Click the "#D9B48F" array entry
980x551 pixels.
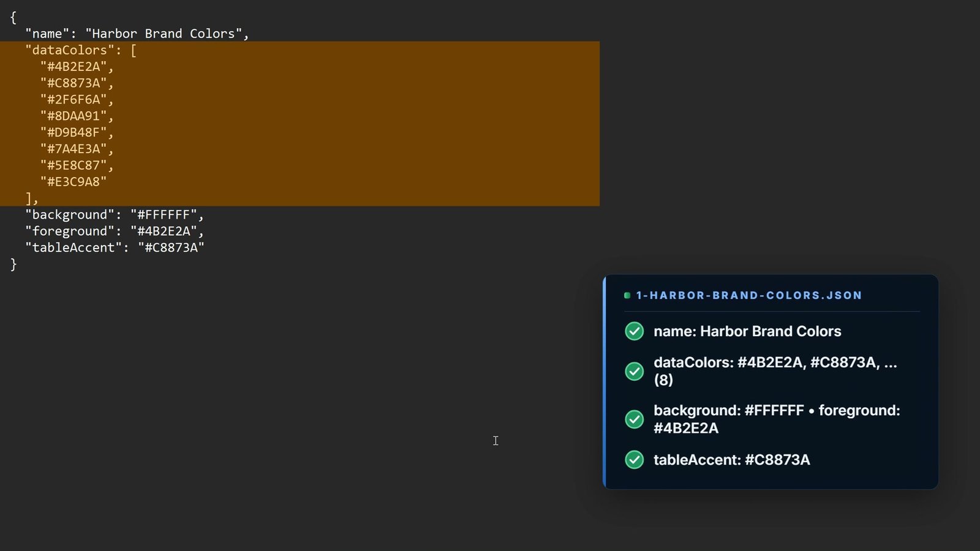tap(73, 133)
